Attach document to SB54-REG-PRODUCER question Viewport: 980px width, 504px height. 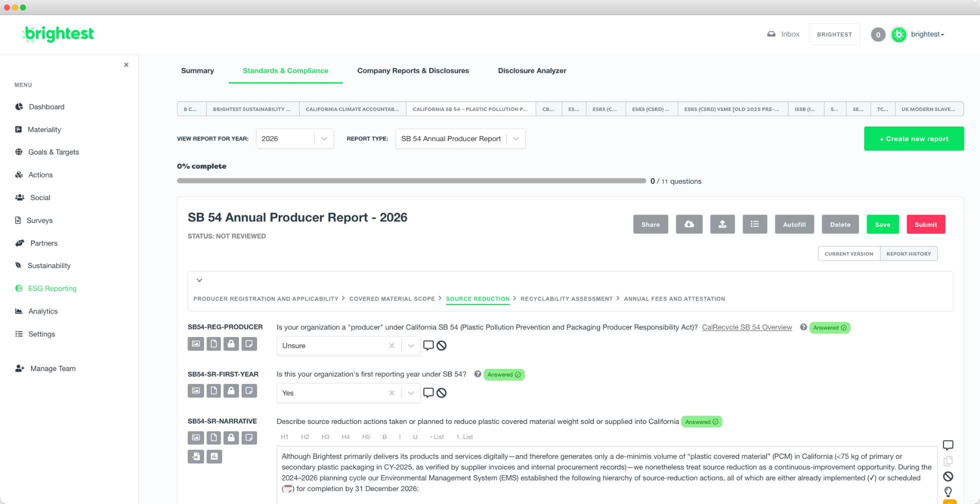214,344
